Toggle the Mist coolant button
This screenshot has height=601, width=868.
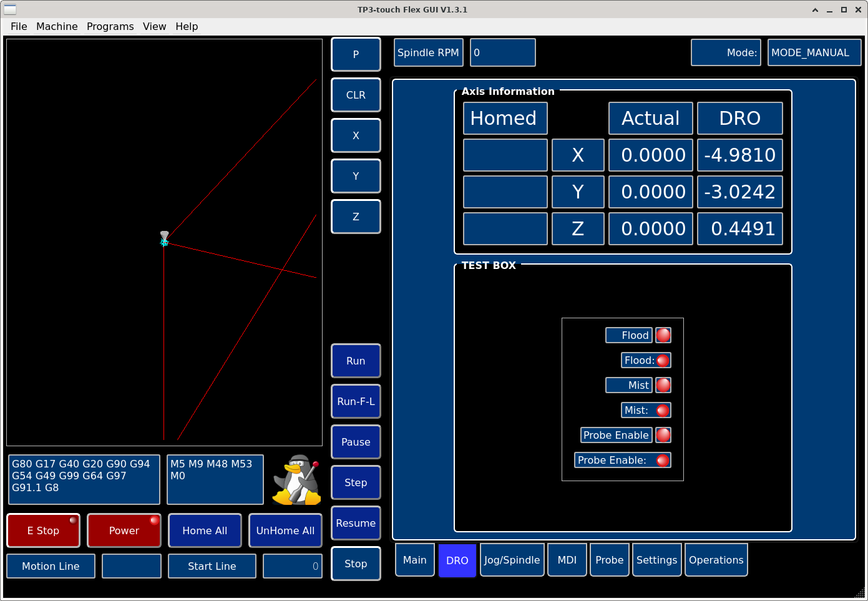628,385
